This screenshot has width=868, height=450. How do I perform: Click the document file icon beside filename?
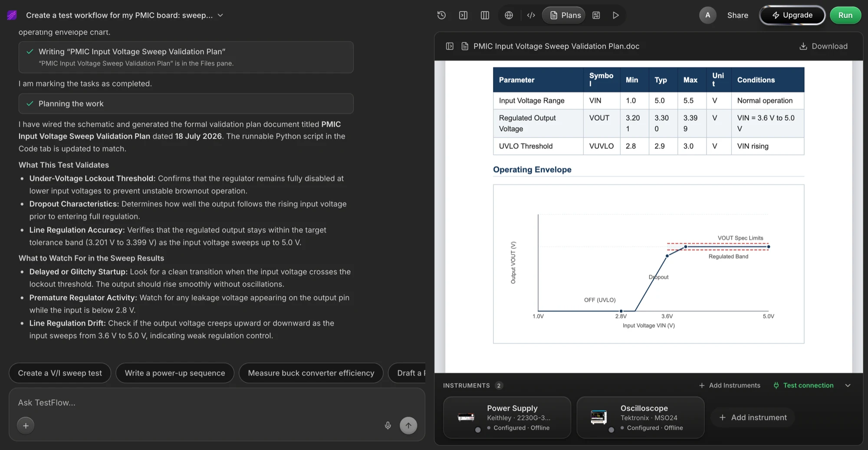(x=464, y=46)
